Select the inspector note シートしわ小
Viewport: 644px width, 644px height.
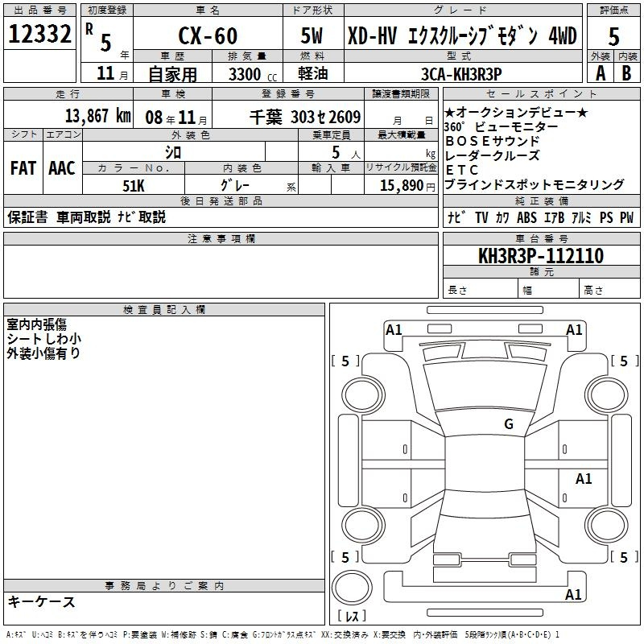pos(44,339)
